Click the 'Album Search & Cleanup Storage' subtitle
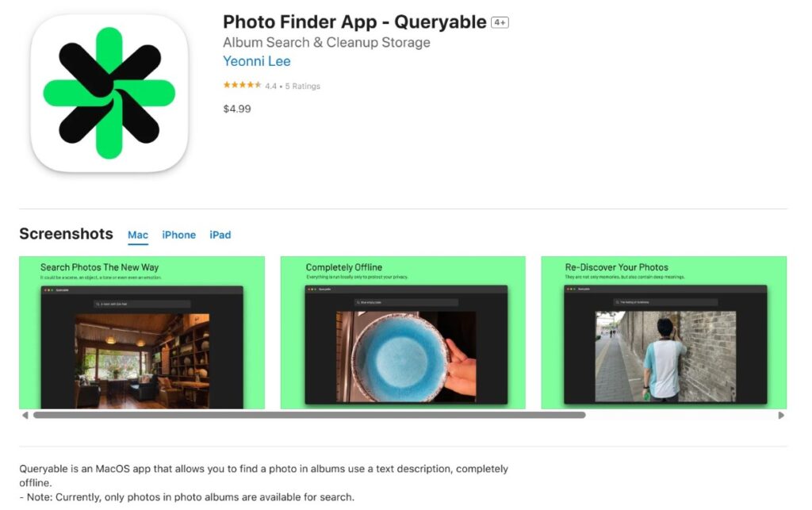Screen dimensions: 812x510 click(326, 43)
